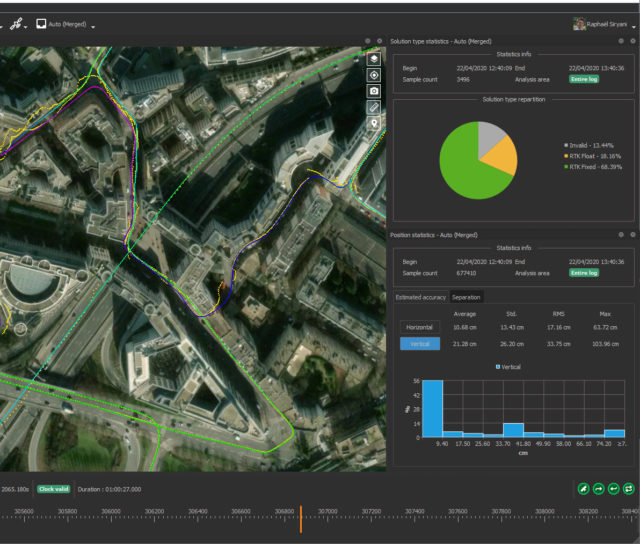Viewport: 640px width, 544px height.
Task: Click Entire log button in Solution statistics
Action: click(584, 78)
